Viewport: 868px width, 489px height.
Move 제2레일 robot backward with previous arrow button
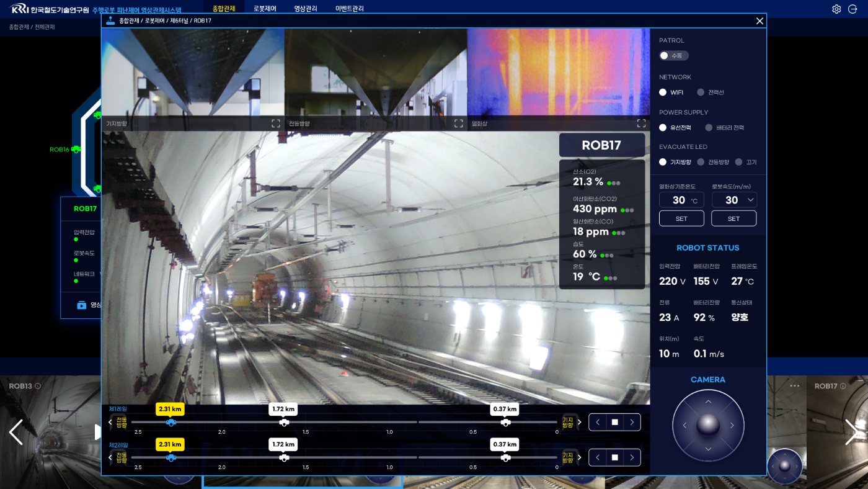pyautogui.click(x=598, y=457)
